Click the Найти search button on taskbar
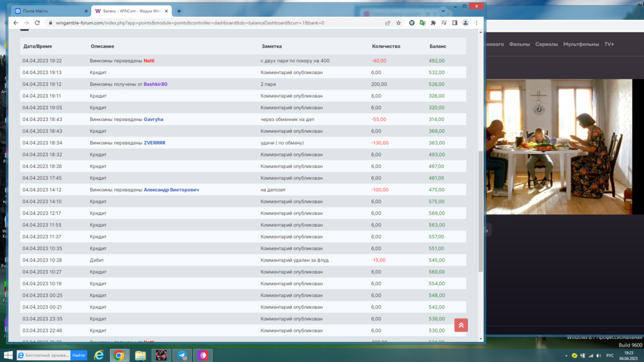 click(79, 355)
